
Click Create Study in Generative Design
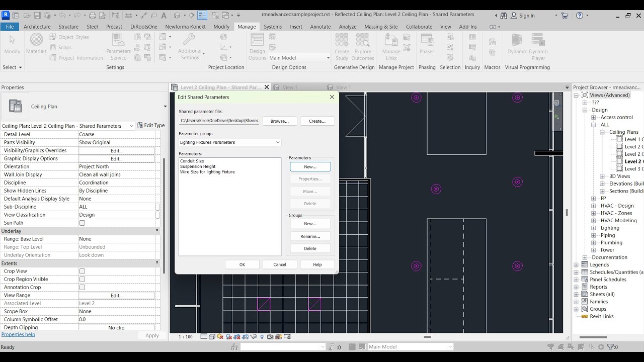tap(342, 46)
